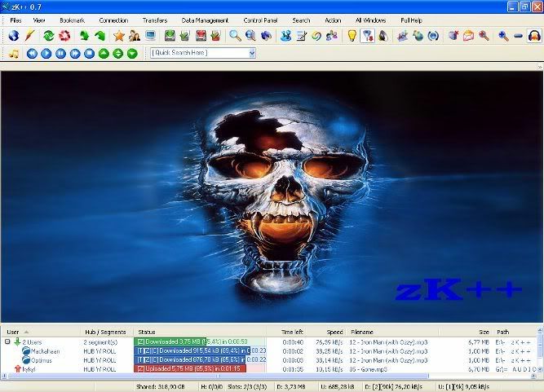Click the Shared: 318,90 GB status entry
Viewport: 544px width, 392px height.
161,386
